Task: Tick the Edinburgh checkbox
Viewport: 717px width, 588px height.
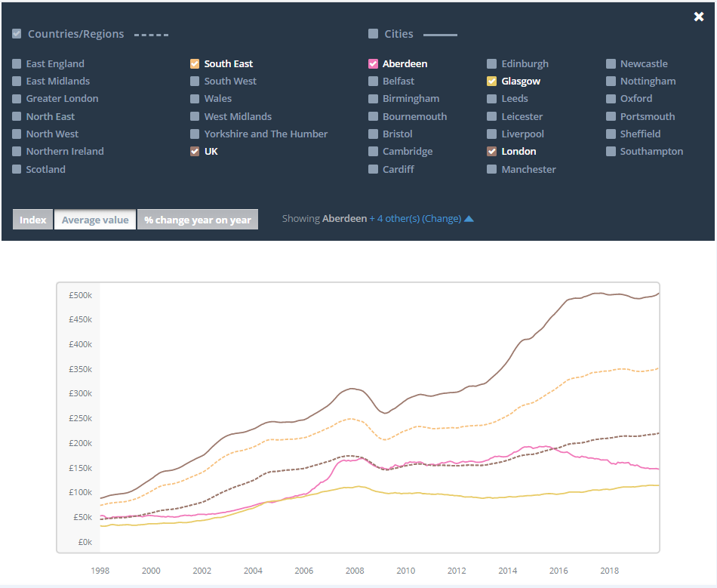Action: pyautogui.click(x=492, y=64)
